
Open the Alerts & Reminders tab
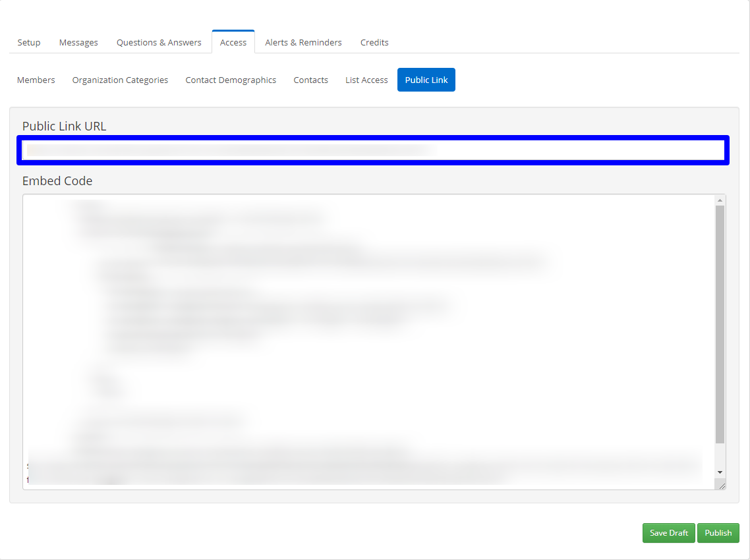(x=303, y=42)
